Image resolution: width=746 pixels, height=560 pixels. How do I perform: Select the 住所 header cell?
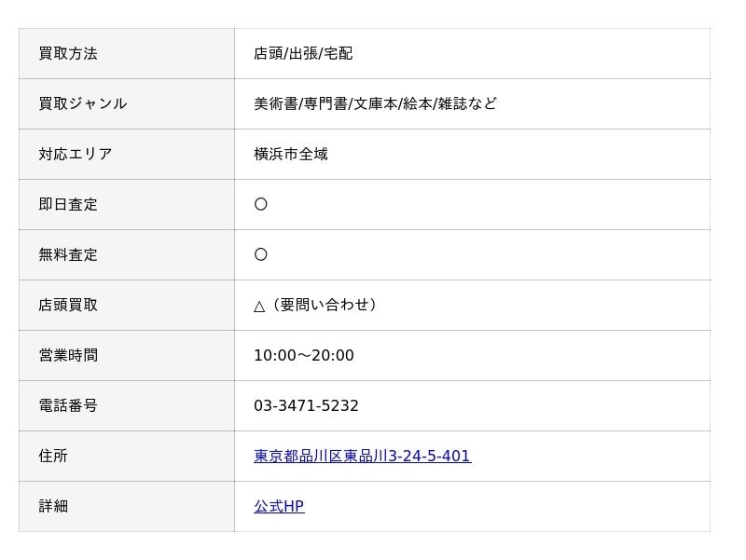click(x=127, y=457)
